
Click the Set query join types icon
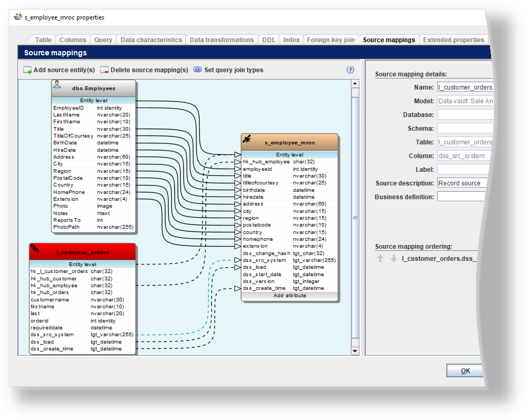(x=198, y=70)
